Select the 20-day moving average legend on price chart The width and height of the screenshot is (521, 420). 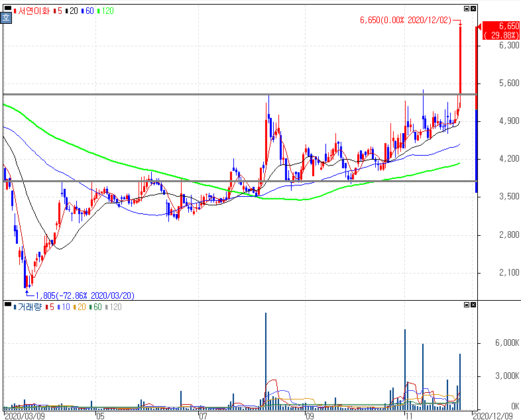pyautogui.click(x=72, y=11)
